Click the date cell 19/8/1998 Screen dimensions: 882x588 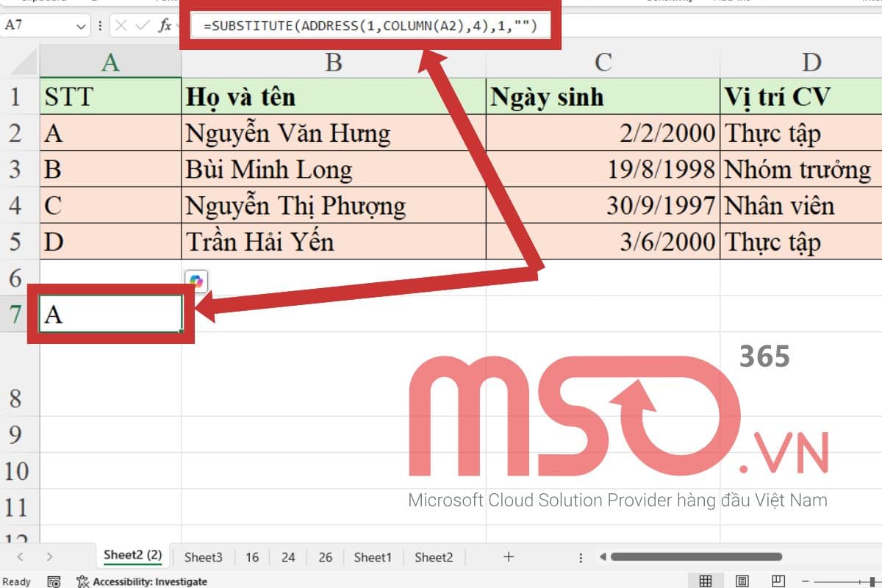603,169
